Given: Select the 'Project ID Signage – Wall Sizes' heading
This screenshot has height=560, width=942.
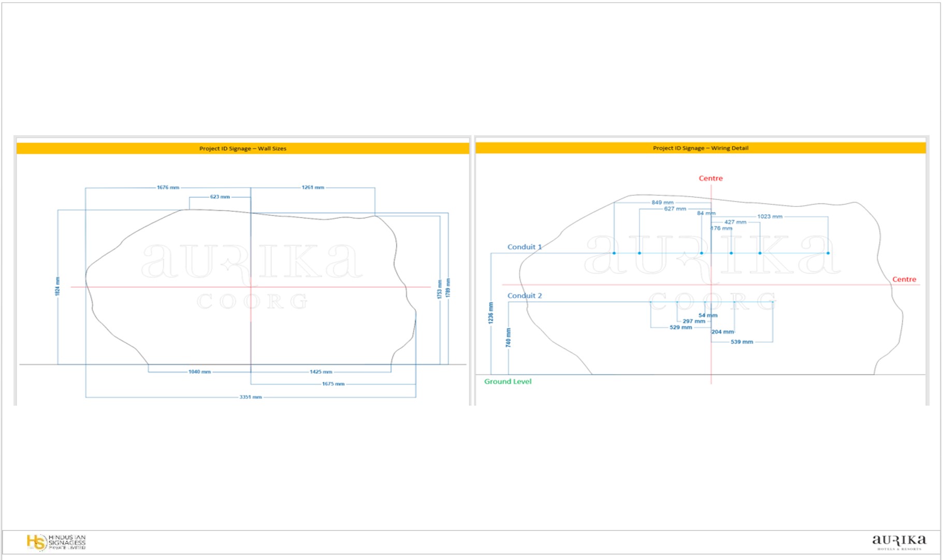Looking at the screenshot, I should pyautogui.click(x=243, y=149).
